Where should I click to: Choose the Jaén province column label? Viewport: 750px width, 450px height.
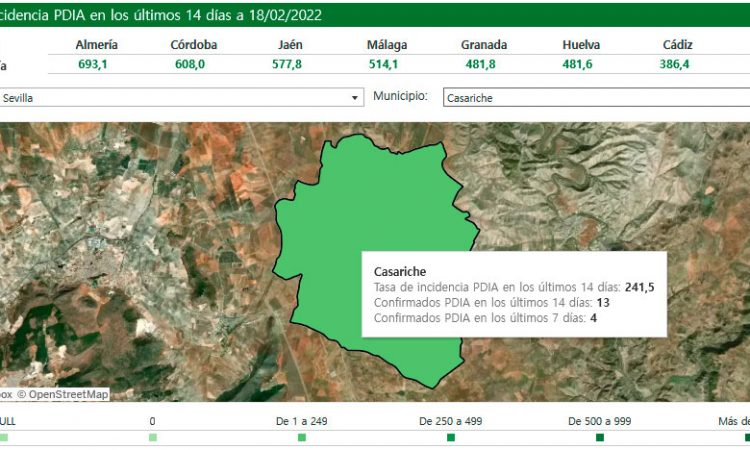(x=290, y=45)
